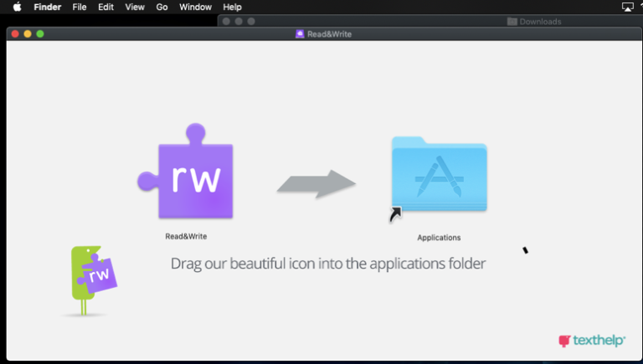Click the gray arrow between the icons

coord(316,184)
